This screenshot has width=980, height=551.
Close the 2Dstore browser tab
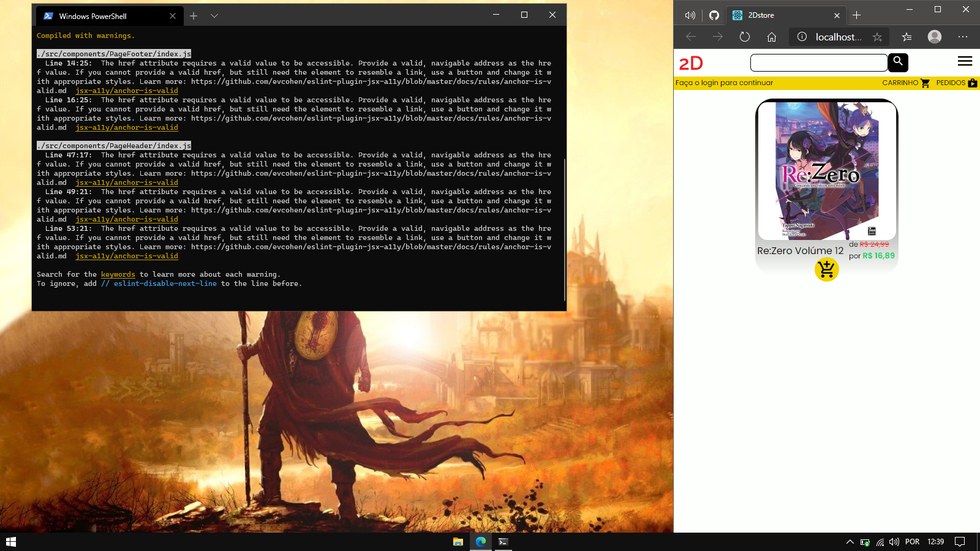point(837,15)
